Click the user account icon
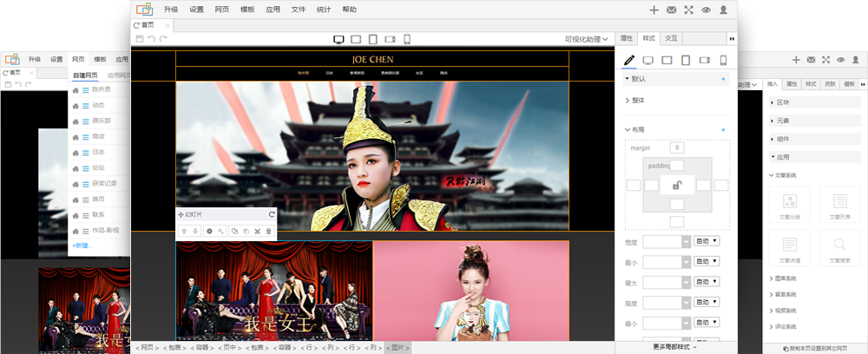The width and height of the screenshot is (868, 354). click(x=723, y=10)
